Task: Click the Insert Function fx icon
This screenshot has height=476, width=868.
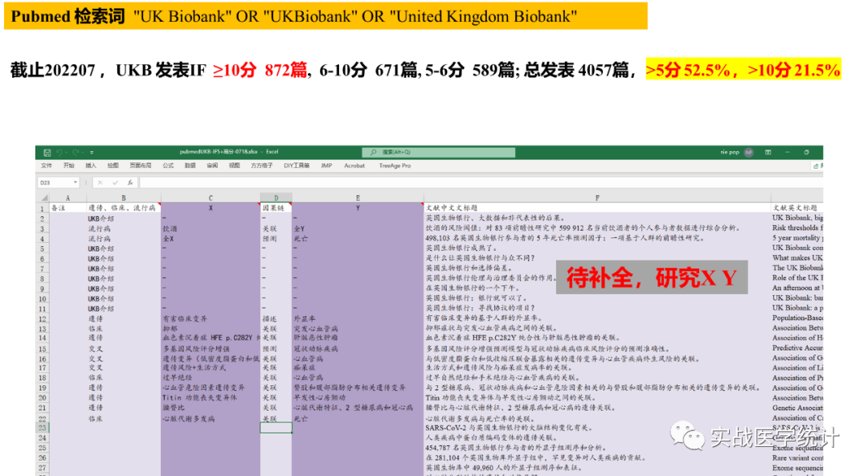Action: coord(130,183)
